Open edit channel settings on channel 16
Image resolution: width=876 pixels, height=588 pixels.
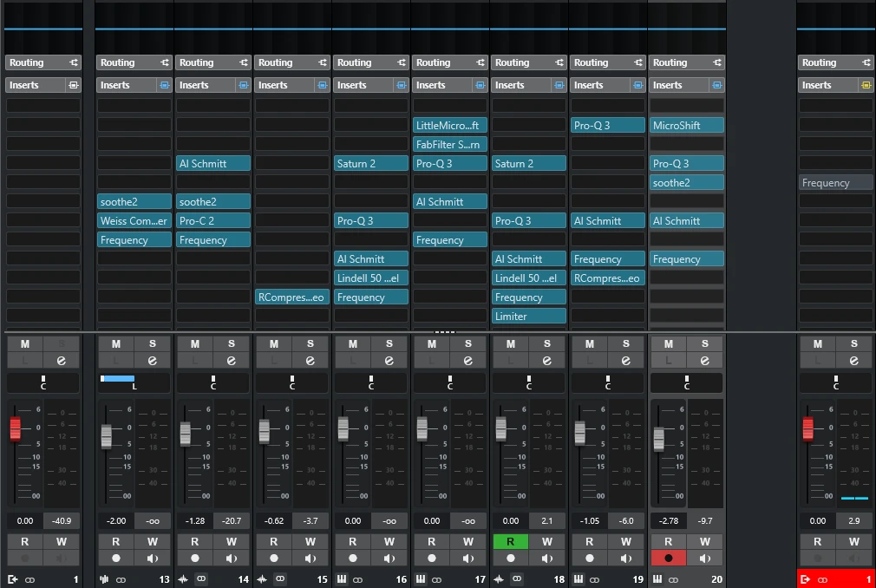pos(389,360)
